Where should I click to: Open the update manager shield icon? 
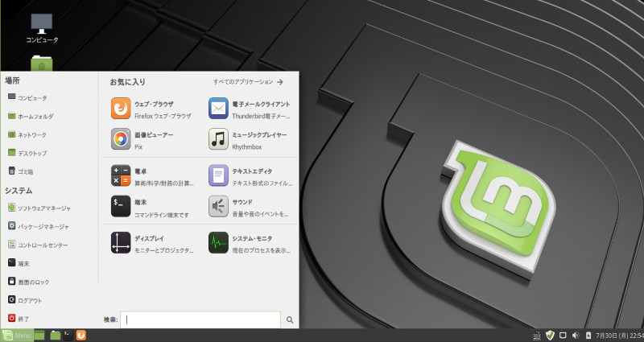550,336
